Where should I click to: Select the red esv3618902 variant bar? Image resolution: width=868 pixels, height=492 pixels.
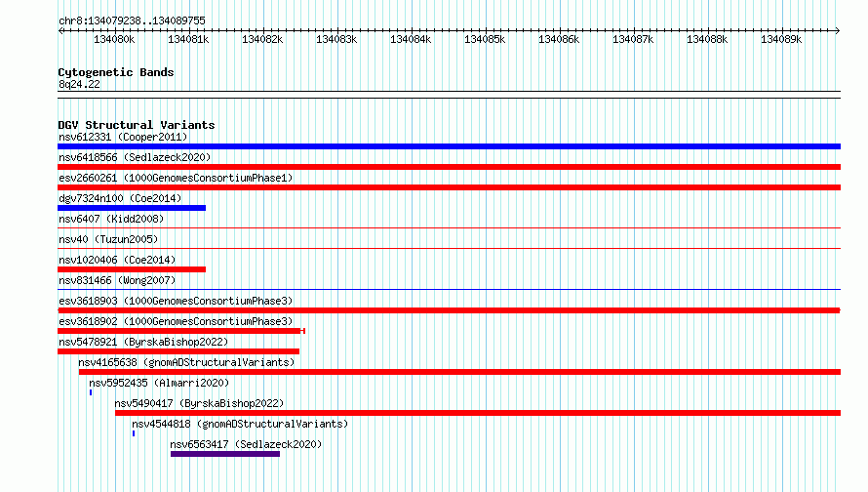coord(181,331)
